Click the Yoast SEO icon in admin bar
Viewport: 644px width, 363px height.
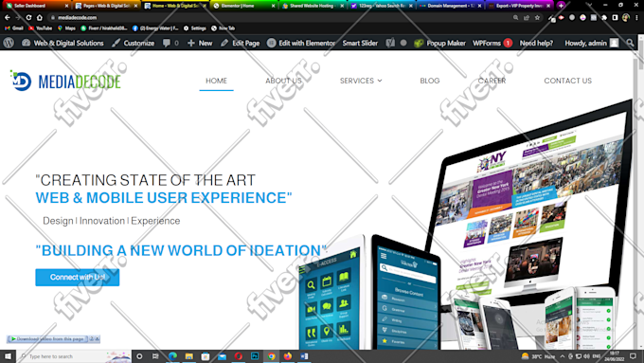(390, 43)
